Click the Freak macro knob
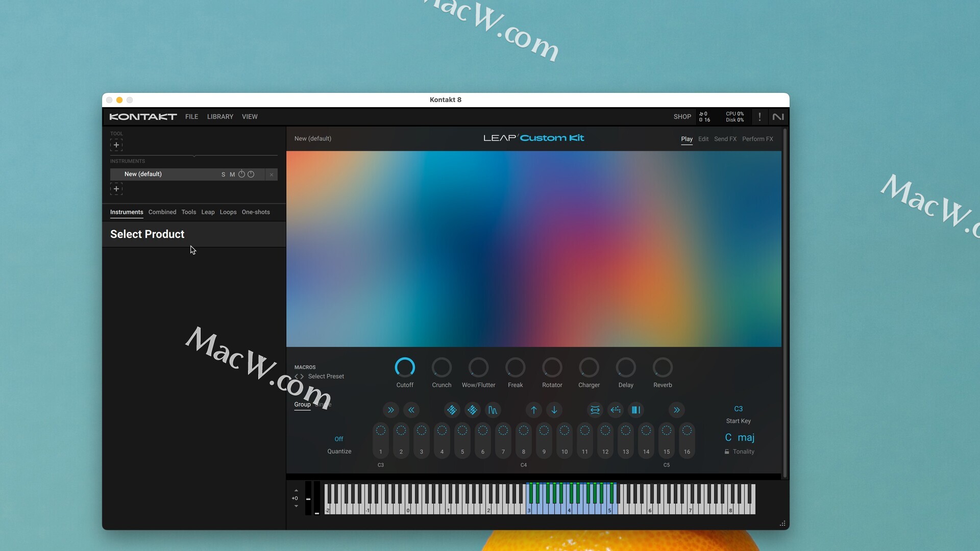Screen dimensions: 980x551 coord(515,367)
